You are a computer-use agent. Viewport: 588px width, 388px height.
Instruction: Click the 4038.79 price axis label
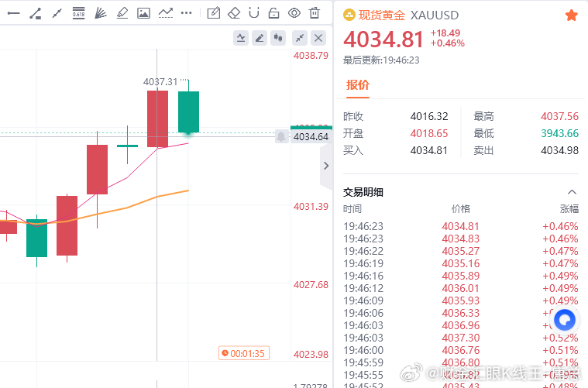(x=311, y=56)
